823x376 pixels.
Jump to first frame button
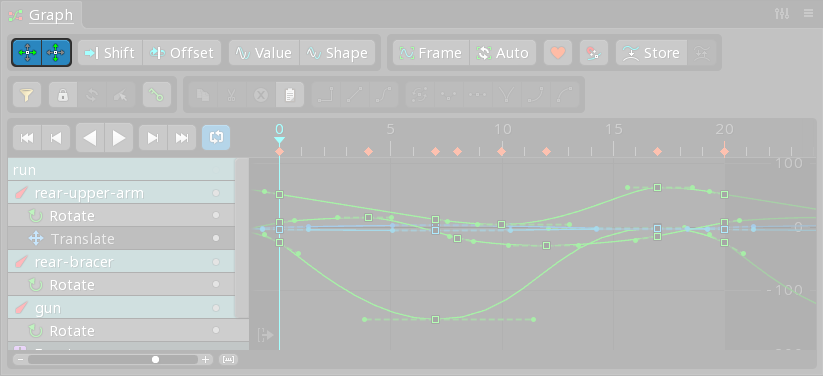pos(27,138)
